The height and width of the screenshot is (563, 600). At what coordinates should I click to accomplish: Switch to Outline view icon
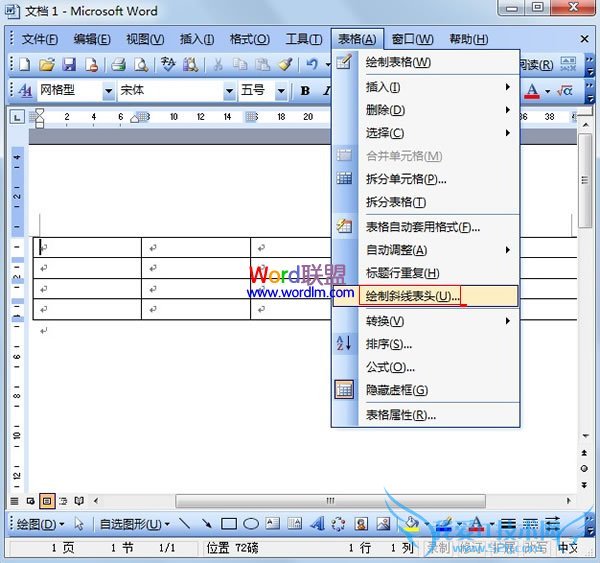click(x=63, y=501)
